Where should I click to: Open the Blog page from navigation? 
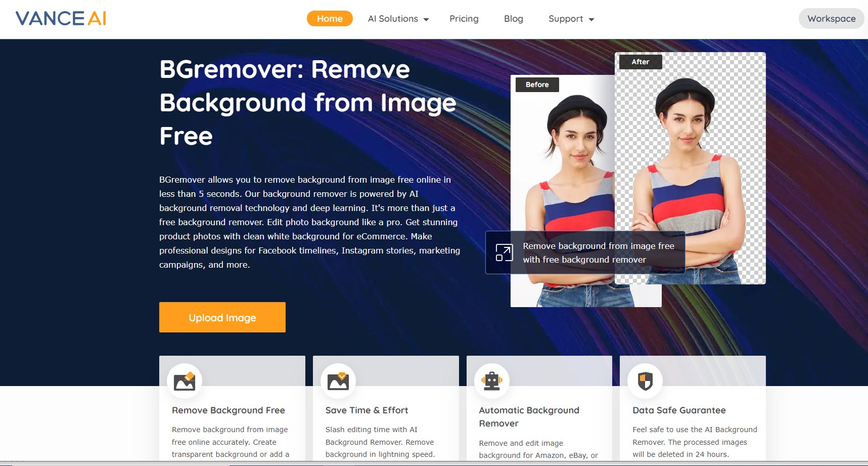513,19
